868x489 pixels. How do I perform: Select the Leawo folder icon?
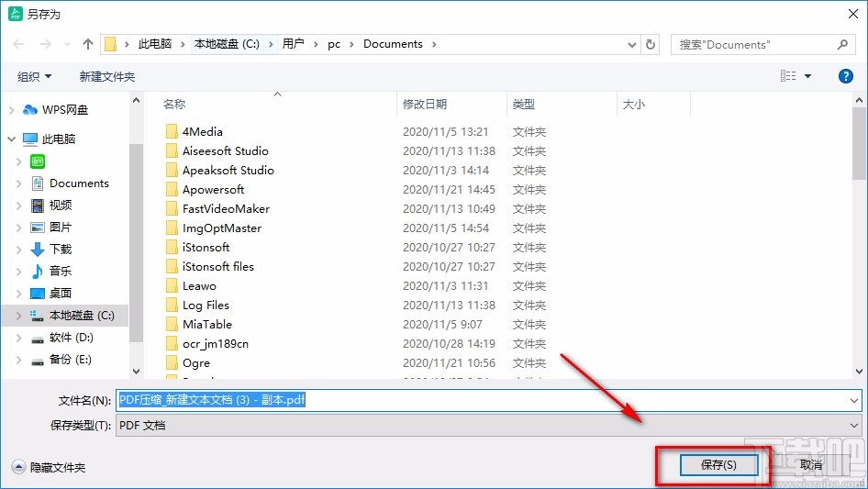point(172,285)
